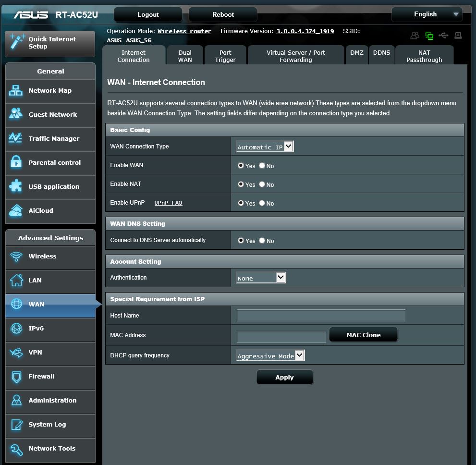476x465 pixels.
Task: Open the Authentication dropdown
Action: pos(261,278)
